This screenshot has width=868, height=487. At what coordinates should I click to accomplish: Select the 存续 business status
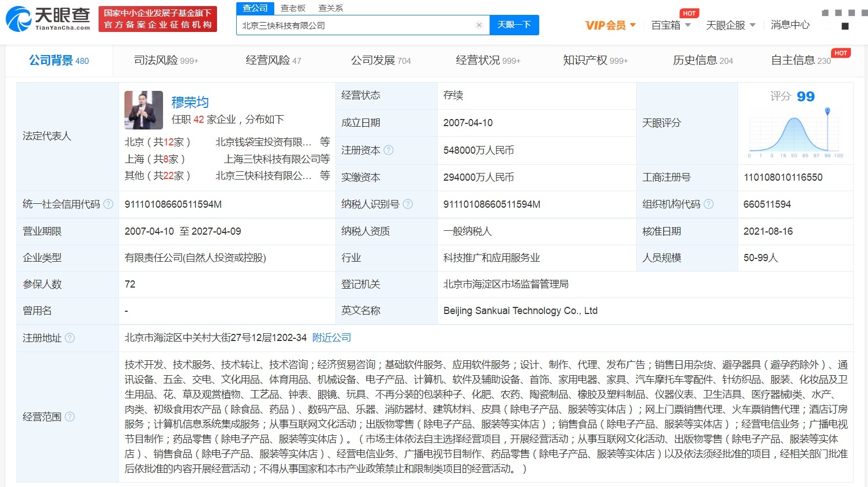pos(453,95)
